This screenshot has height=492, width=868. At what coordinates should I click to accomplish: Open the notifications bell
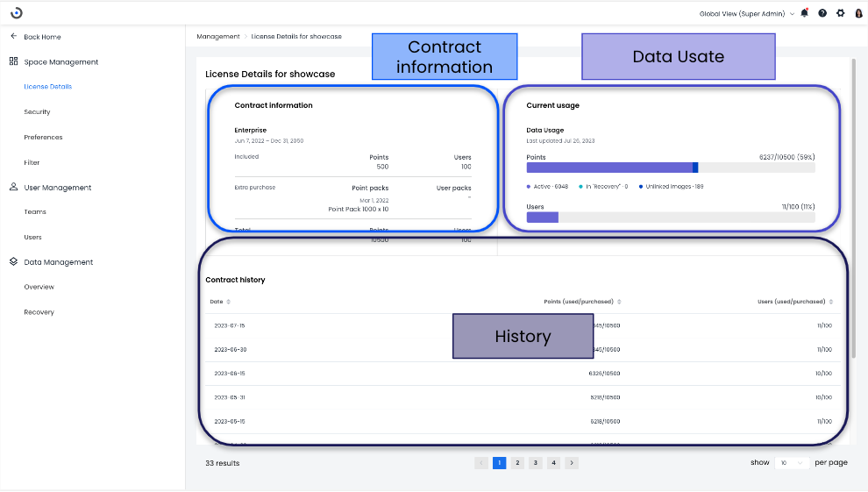[x=804, y=13]
